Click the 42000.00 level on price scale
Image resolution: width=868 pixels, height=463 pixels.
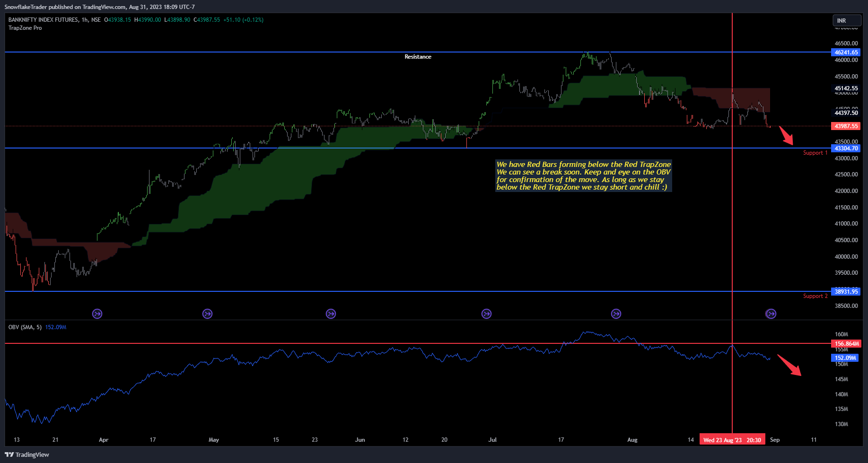pos(846,191)
